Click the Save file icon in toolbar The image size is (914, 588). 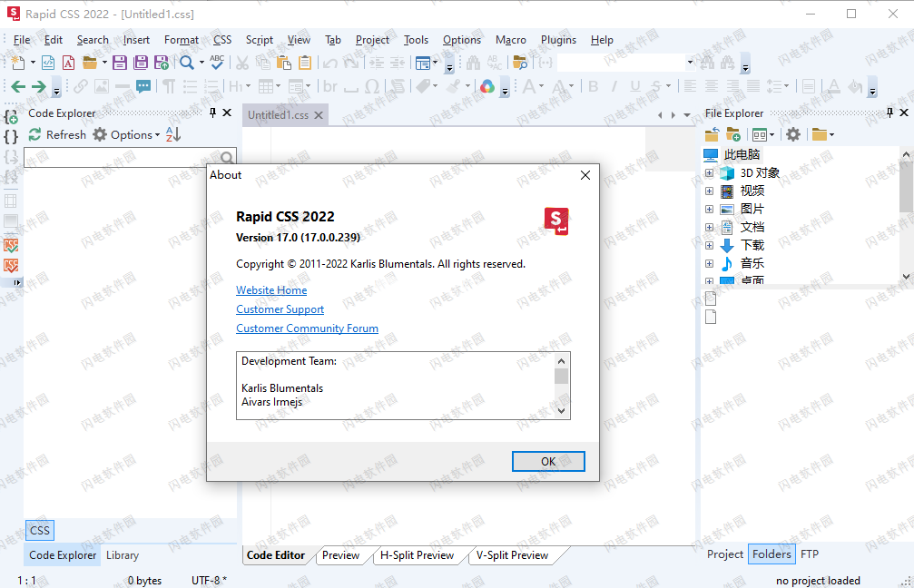119,63
